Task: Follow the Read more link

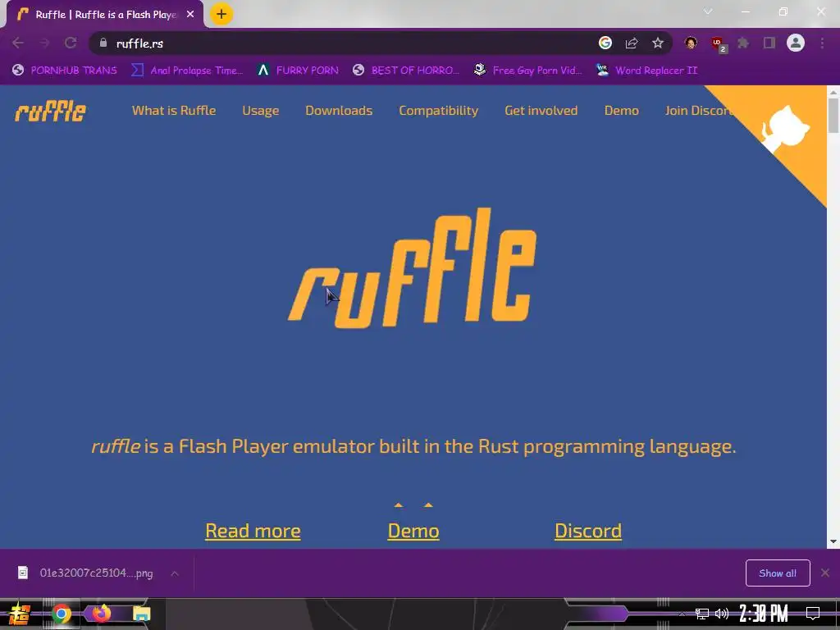Action: pyautogui.click(x=253, y=531)
